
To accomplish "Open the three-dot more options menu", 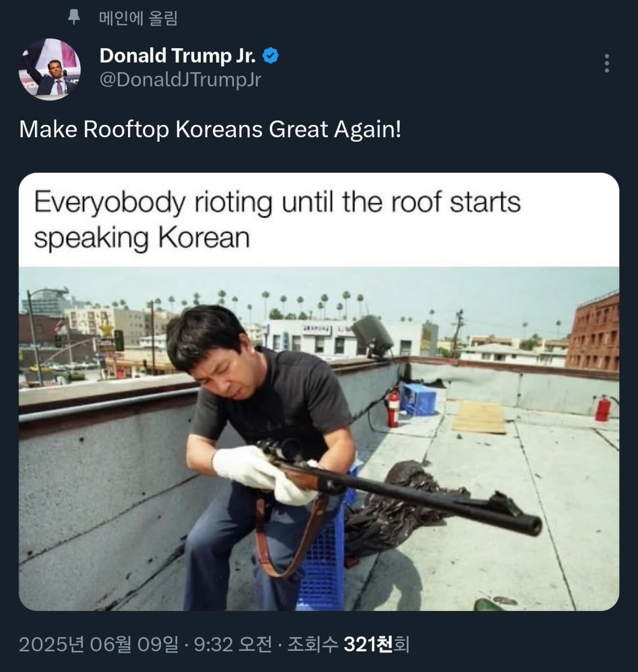I will pyautogui.click(x=606, y=63).
